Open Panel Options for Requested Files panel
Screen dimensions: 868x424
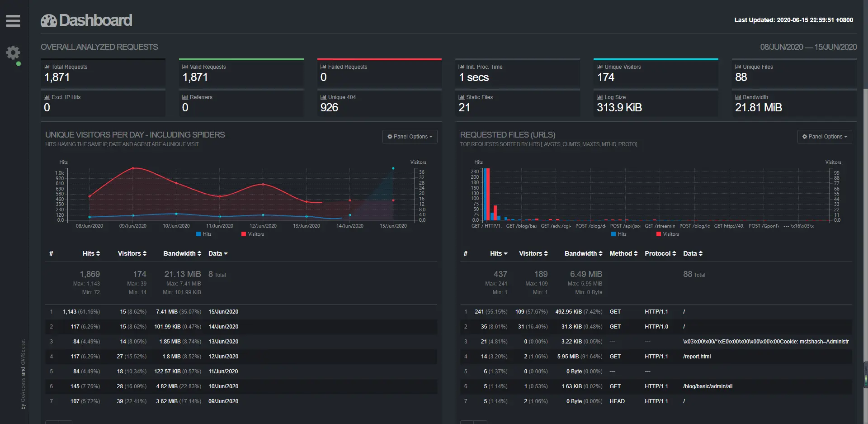pyautogui.click(x=825, y=137)
